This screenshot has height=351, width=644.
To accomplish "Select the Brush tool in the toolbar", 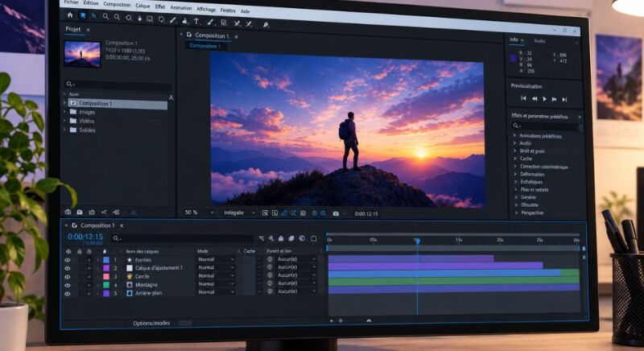I will pyautogui.click(x=210, y=22).
